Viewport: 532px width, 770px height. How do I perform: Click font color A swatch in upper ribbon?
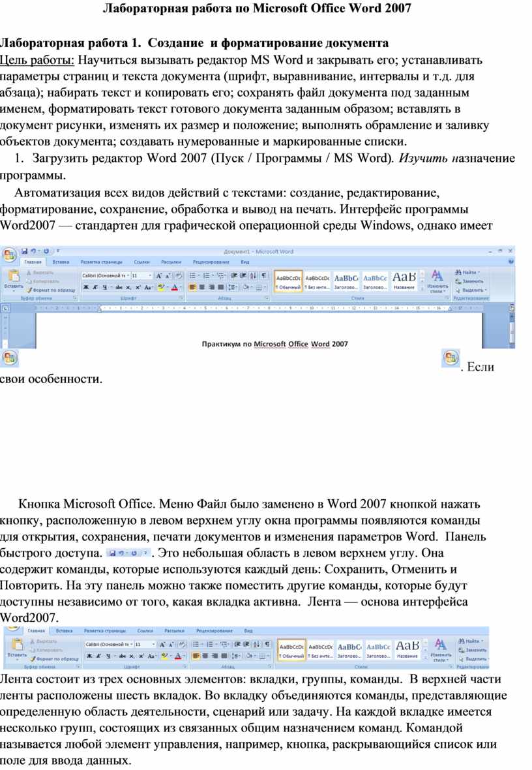[x=175, y=287]
